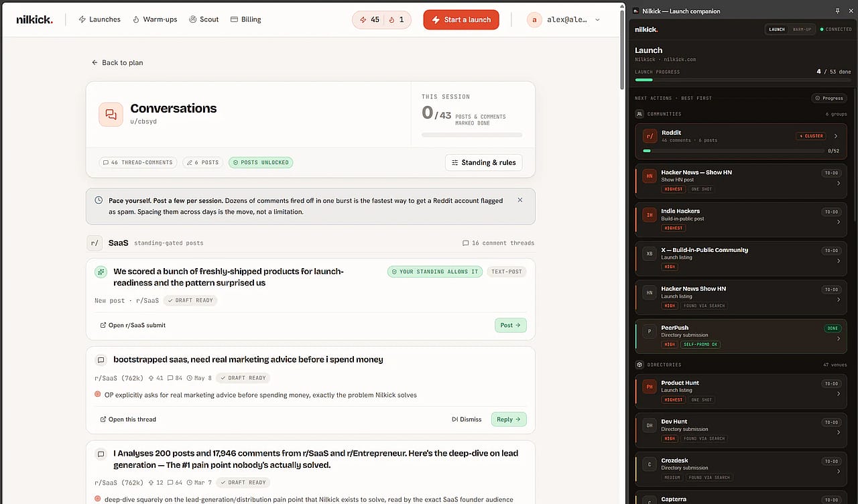Go to the Scout page
858x504 pixels.
pyautogui.click(x=204, y=19)
